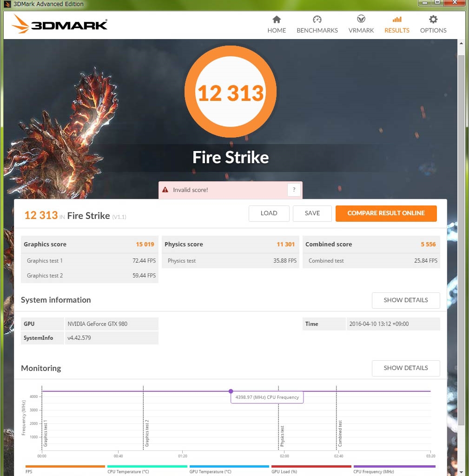This screenshot has width=469, height=476.
Task: Click the SAVE button
Action: (312, 213)
